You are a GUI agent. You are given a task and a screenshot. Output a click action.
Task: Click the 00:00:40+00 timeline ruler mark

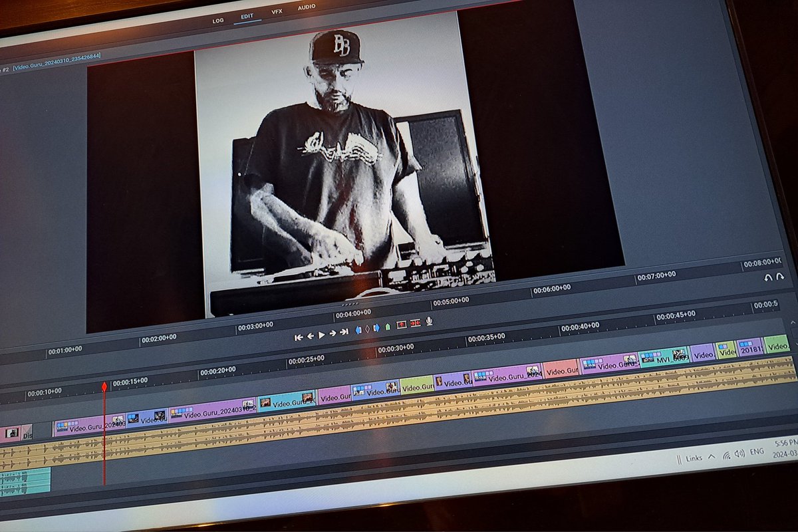pyautogui.click(x=580, y=327)
